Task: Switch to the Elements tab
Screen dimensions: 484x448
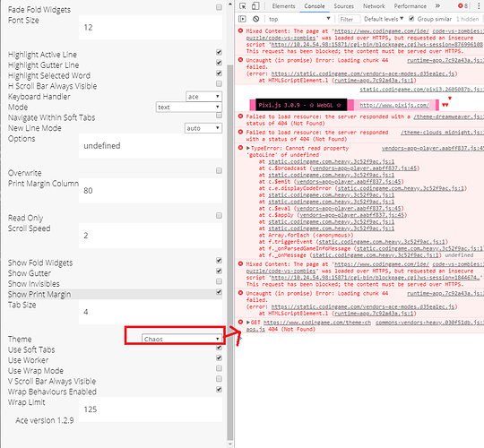Action: coord(283,6)
